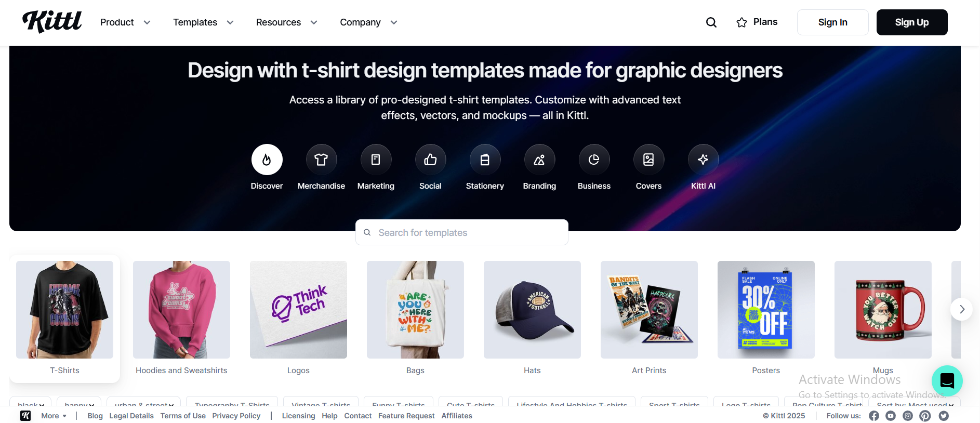Visit Kittl's Pinterest page icon
This screenshot has height=423, width=980.
click(x=925, y=416)
